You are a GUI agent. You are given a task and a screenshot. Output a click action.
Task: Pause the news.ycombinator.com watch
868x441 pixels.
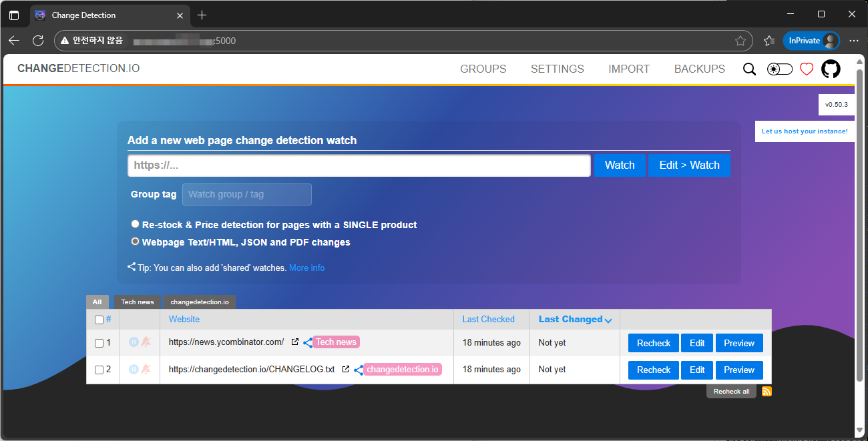coord(134,342)
